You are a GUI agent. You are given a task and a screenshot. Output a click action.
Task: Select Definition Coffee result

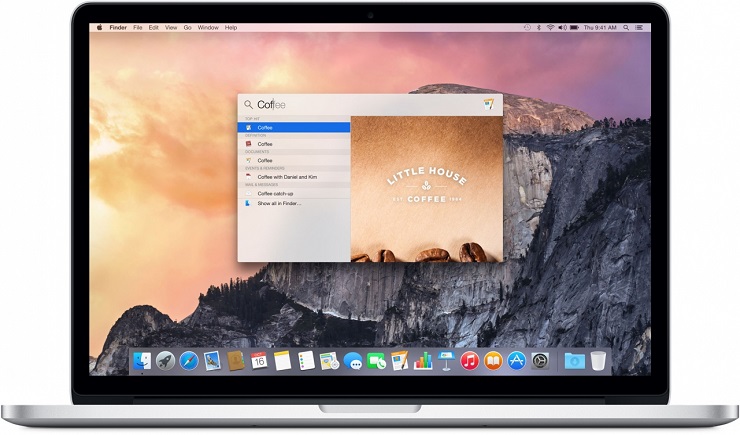[x=294, y=144]
